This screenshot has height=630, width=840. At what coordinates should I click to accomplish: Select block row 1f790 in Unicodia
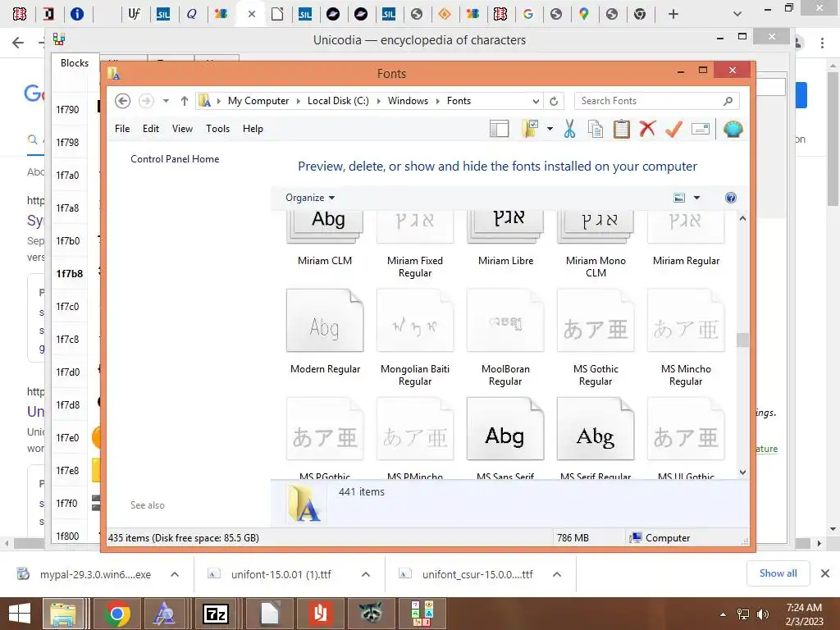(67, 110)
